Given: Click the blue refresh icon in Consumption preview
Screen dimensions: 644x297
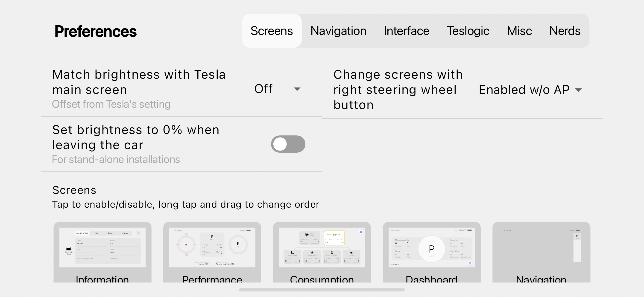Looking at the screenshot, I should (x=361, y=232).
